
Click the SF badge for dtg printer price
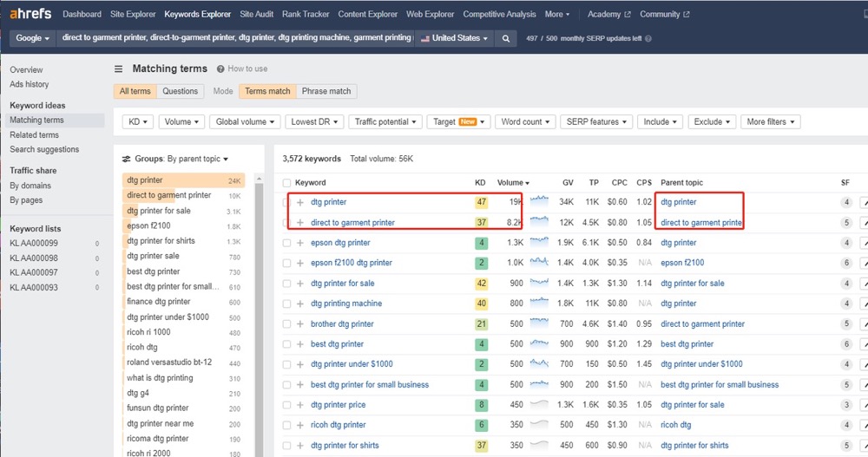click(x=845, y=405)
